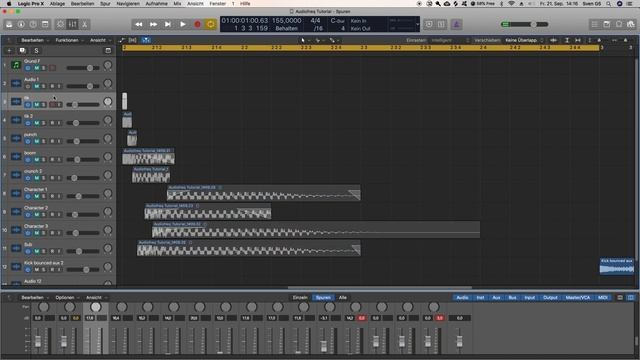Click the Fast Forward transport button
The height and width of the screenshot is (360, 640).
coord(153,24)
